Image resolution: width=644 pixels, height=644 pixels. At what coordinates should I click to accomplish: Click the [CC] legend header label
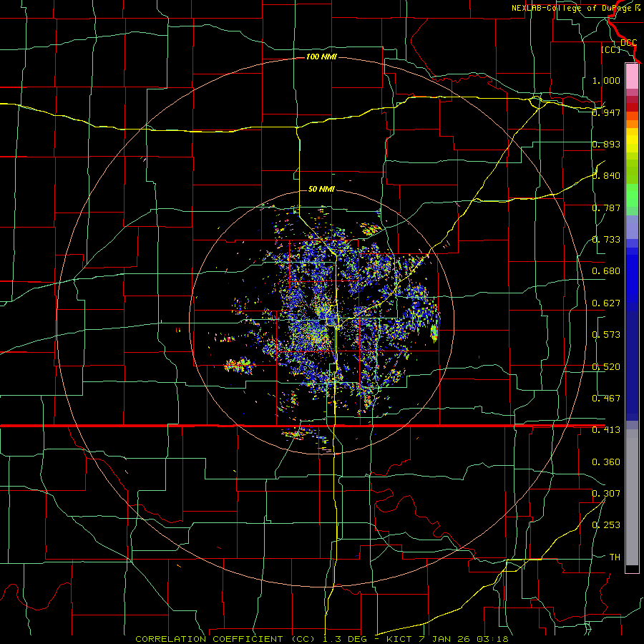pyautogui.click(x=611, y=49)
